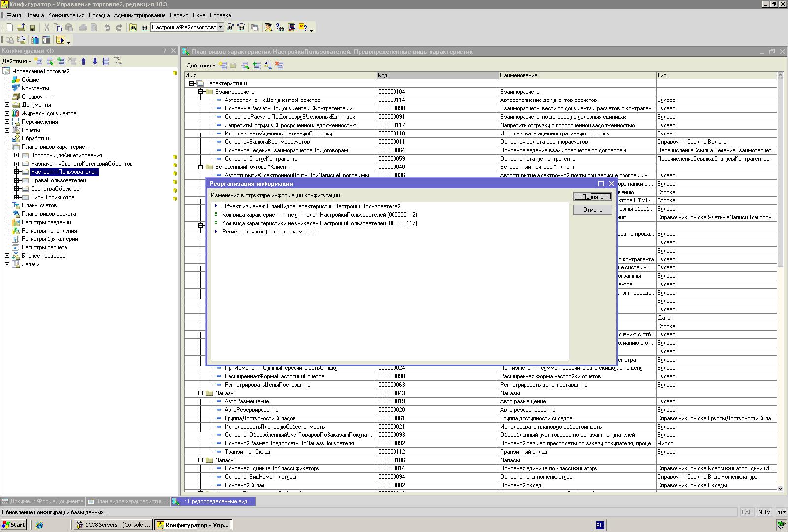Expand the Справочники tree node
The width and height of the screenshot is (788, 532).
[x=7, y=97]
